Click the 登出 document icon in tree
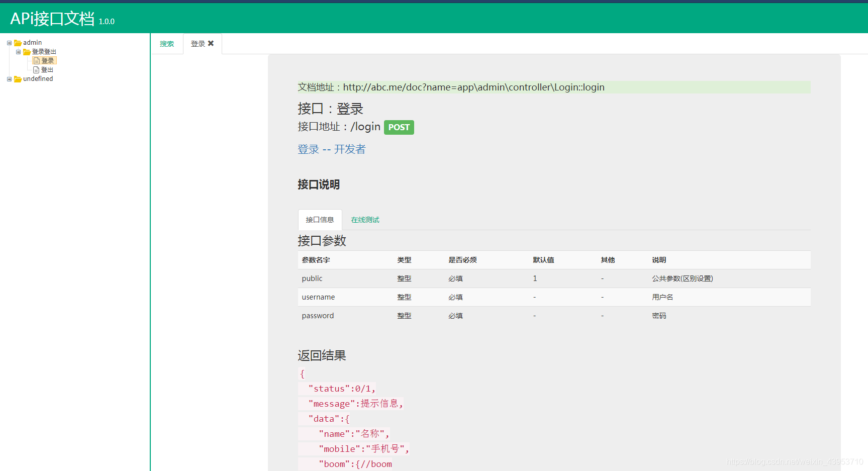This screenshot has width=868, height=471. click(36, 70)
